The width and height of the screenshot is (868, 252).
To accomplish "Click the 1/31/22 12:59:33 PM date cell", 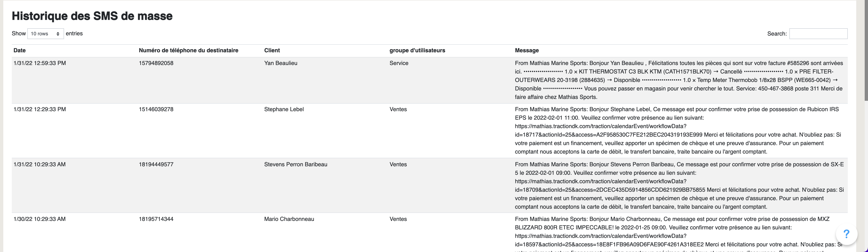I will point(40,63).
